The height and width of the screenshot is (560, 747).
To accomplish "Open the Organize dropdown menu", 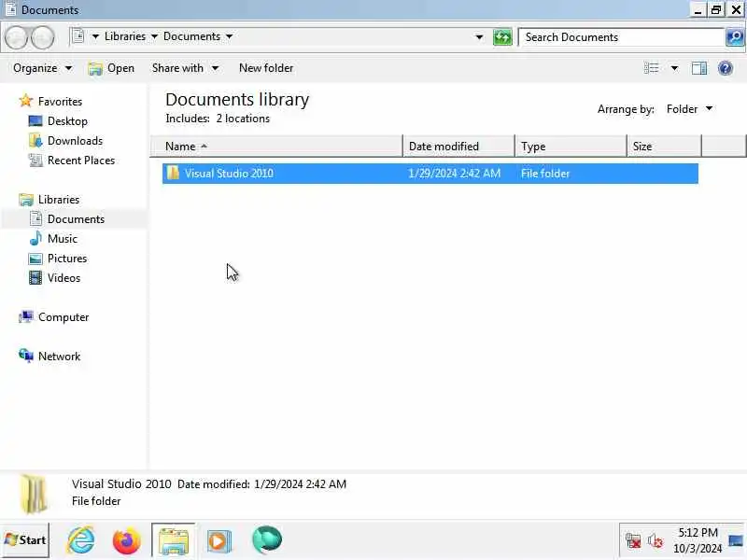I will 42,68.
